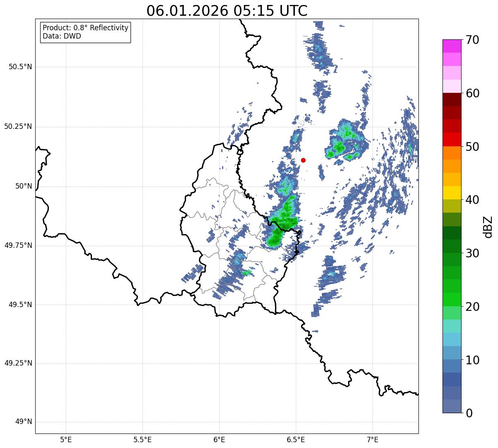The height and width of the screenshot is (448, 498).
Task: Pick the magenta swatch at colorbar top
Action: pos(452,46)
